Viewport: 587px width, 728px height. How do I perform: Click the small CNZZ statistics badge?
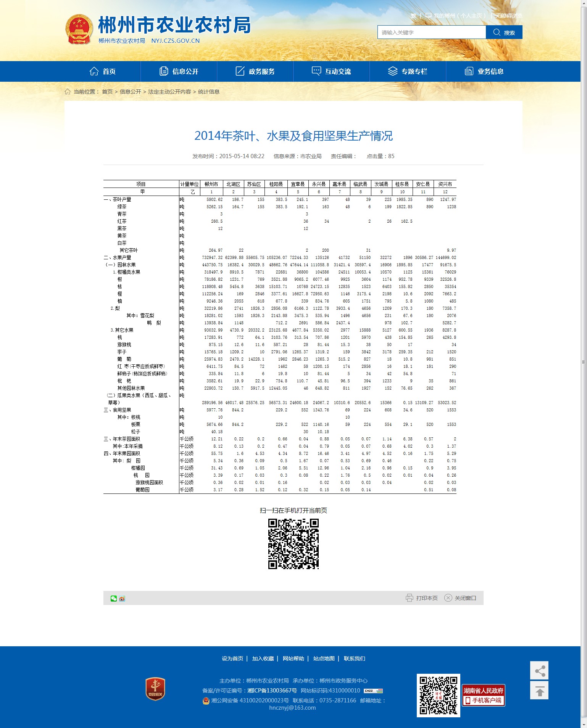[373, 691]
